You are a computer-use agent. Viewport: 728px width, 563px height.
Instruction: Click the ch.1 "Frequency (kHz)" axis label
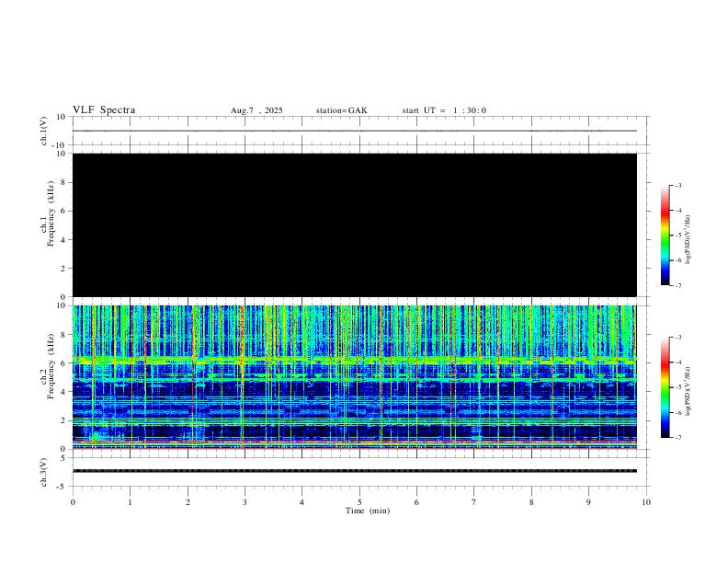(x=51, y=213)
